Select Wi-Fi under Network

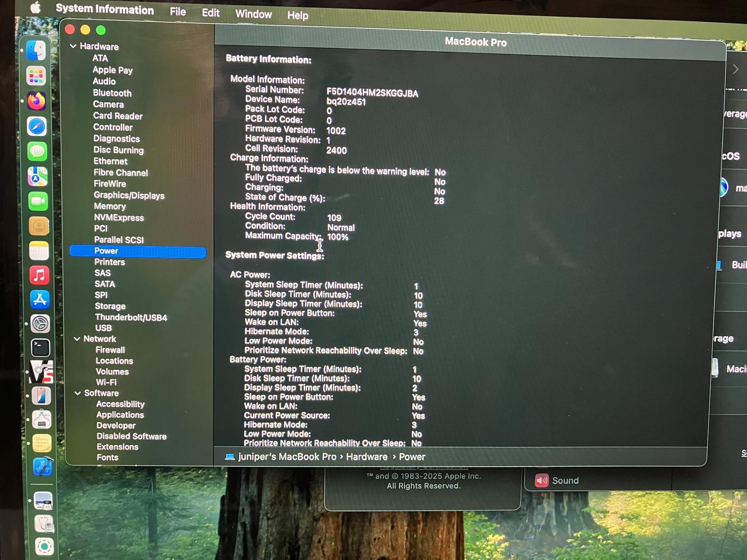[106, 383]
